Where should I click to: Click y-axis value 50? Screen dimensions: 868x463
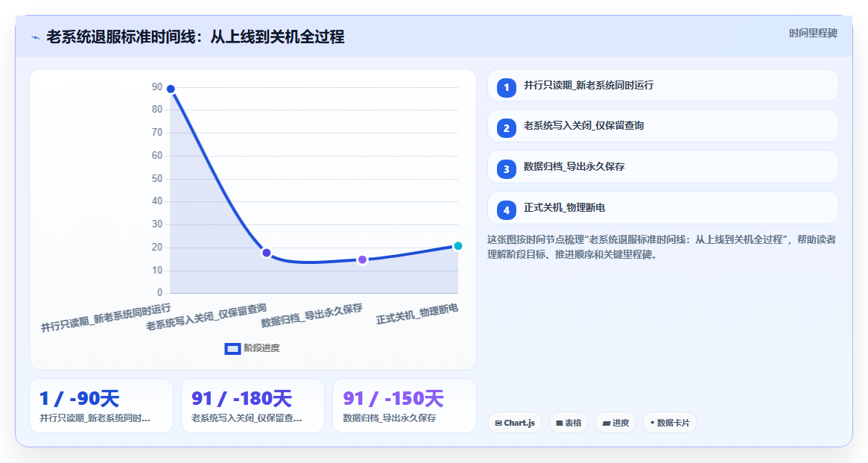[157, 178]
